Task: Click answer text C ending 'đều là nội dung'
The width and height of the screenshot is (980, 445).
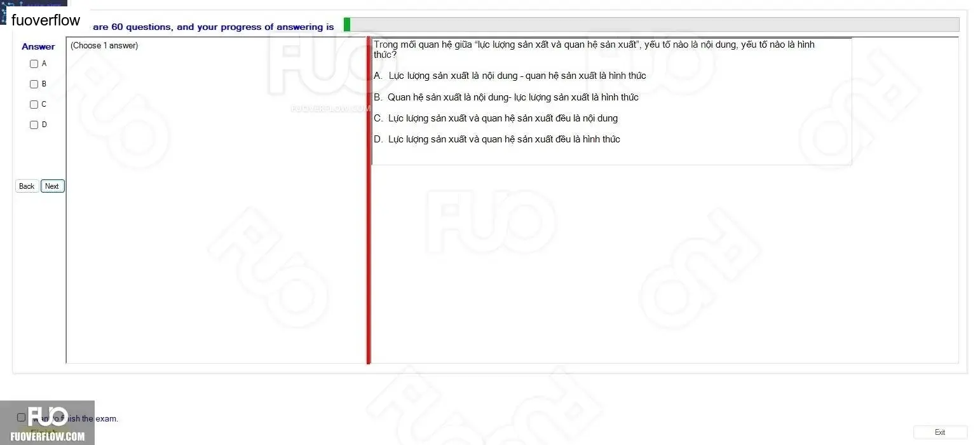Action: tap(496, 118)
